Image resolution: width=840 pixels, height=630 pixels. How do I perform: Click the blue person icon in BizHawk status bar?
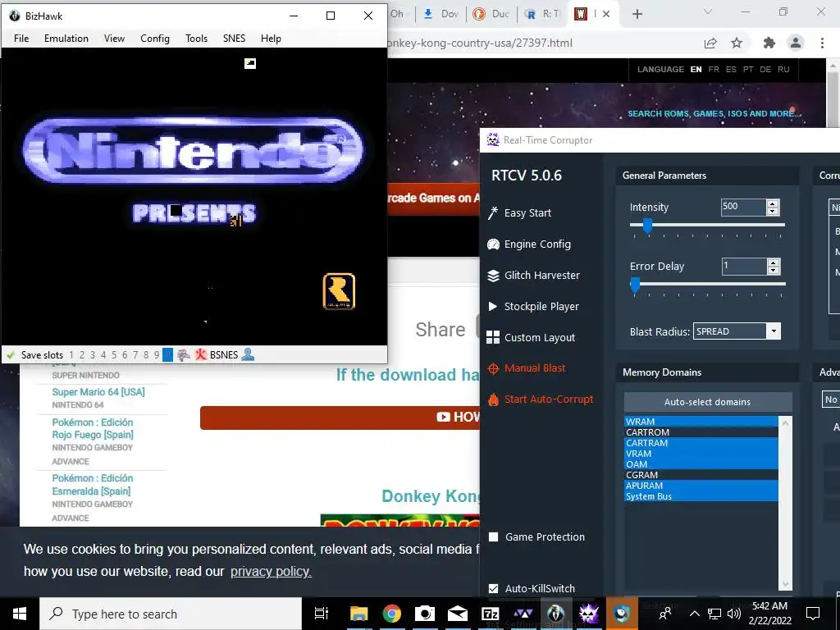point(248,354)
